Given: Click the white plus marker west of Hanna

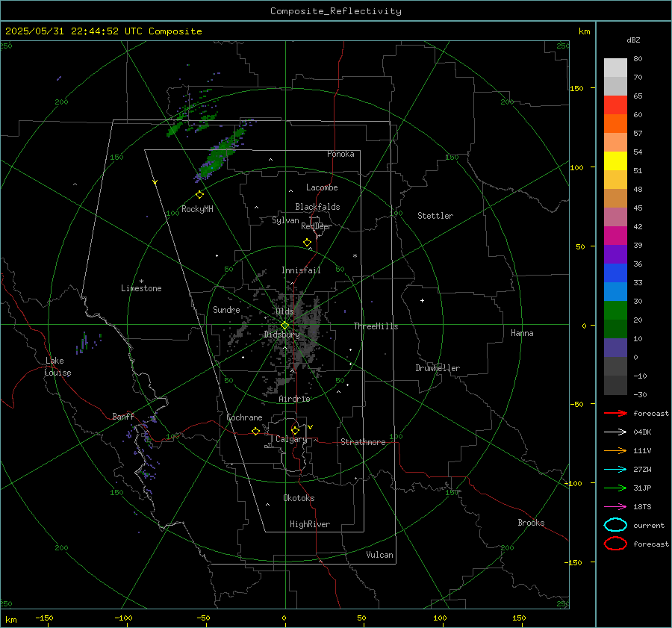Looking at the screenshot, I should (422, 300).
